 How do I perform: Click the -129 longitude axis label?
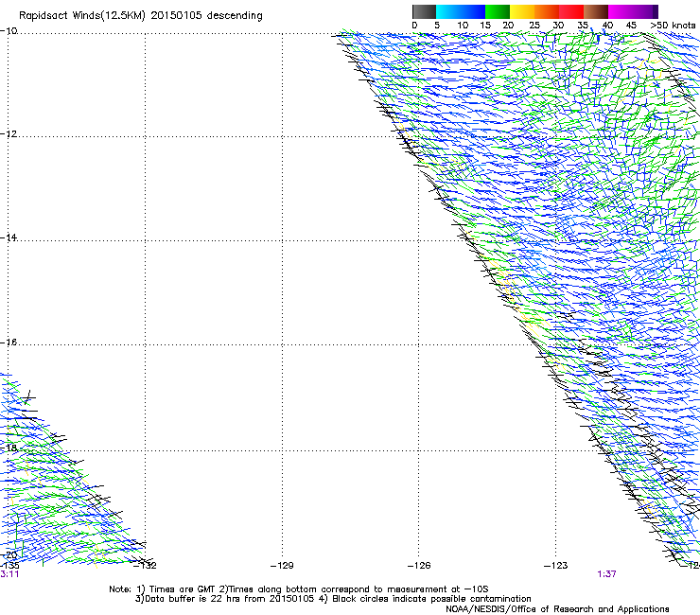[x=282, y=566]
